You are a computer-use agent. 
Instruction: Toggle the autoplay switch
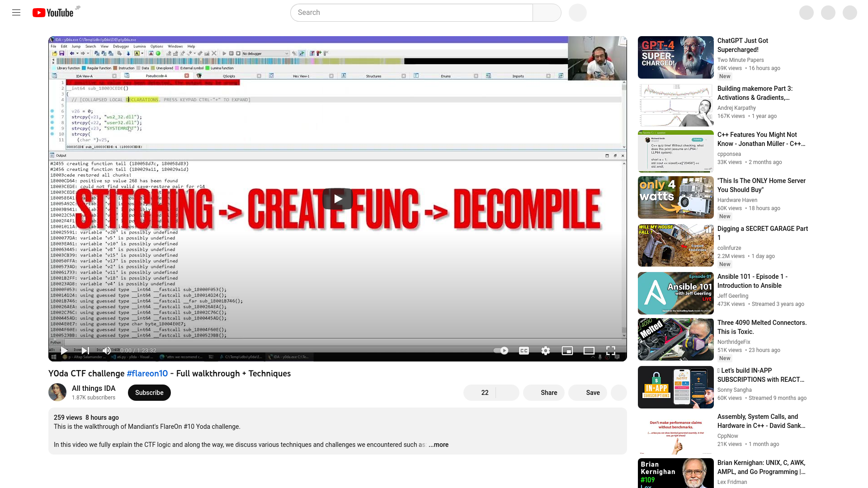point(501,351)
